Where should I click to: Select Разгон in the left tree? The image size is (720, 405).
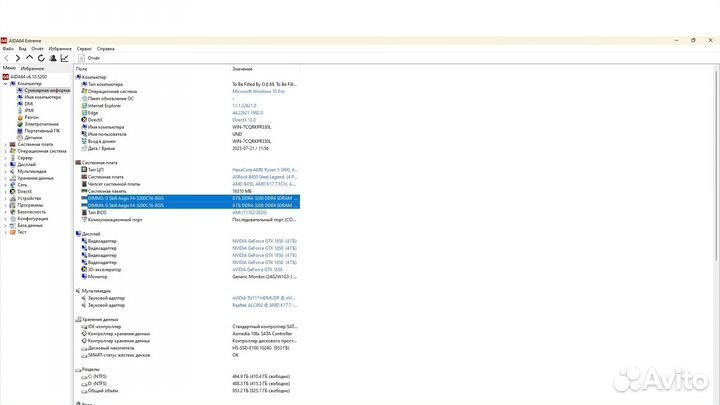coord(32,117)
